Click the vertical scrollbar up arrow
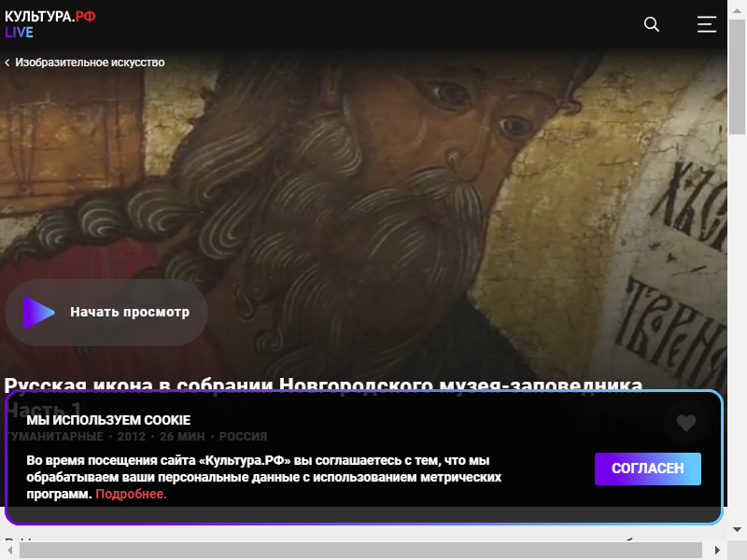The width and height of the screenshot is (747, 560). point(737,10)
